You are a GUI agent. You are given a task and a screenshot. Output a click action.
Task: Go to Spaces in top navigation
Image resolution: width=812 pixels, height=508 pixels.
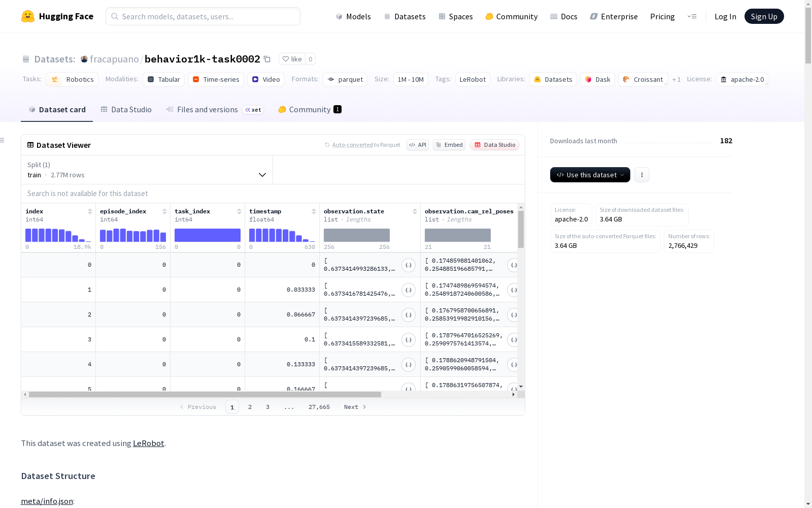pos(455,16)
